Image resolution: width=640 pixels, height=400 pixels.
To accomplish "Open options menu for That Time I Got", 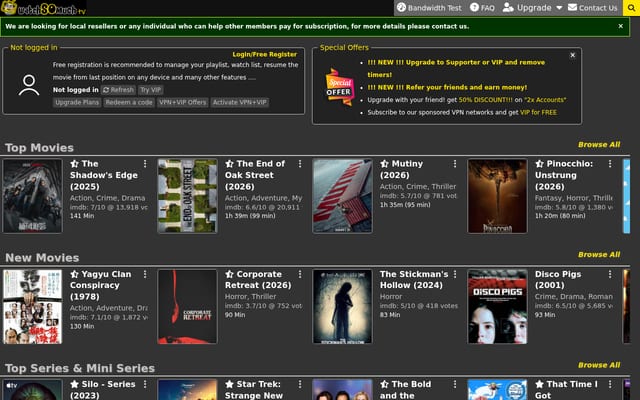I will pos(610,384).
